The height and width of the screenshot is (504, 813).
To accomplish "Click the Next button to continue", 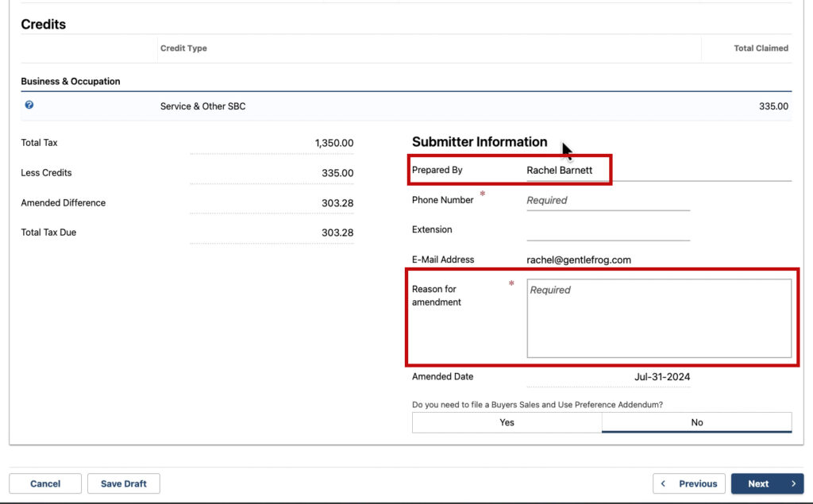I will pos(762,483).
